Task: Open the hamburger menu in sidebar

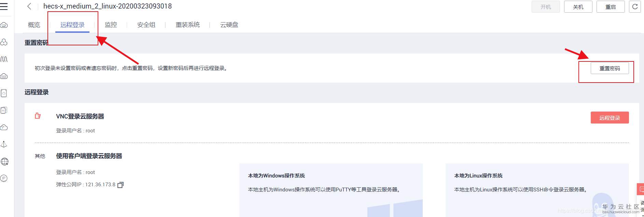Action: coord(4,6)
